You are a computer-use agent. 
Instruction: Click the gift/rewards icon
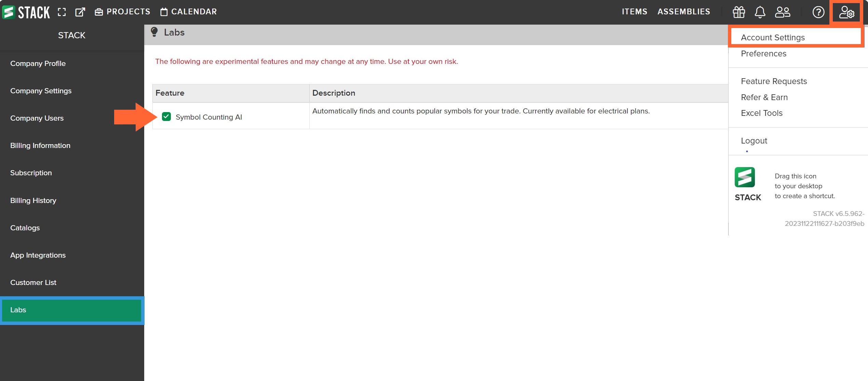coord(738,12)
